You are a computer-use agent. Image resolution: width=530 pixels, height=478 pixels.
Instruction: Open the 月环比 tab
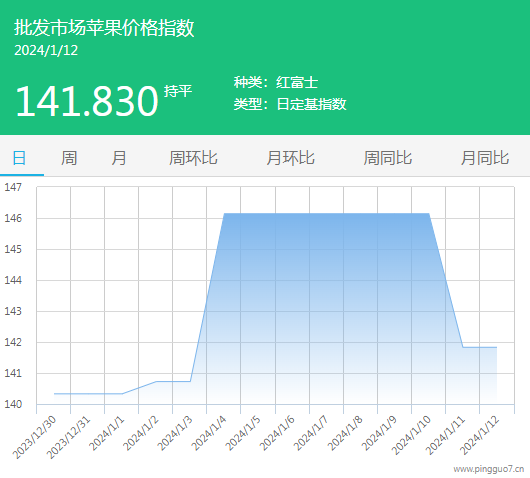[x=290, y=158]
